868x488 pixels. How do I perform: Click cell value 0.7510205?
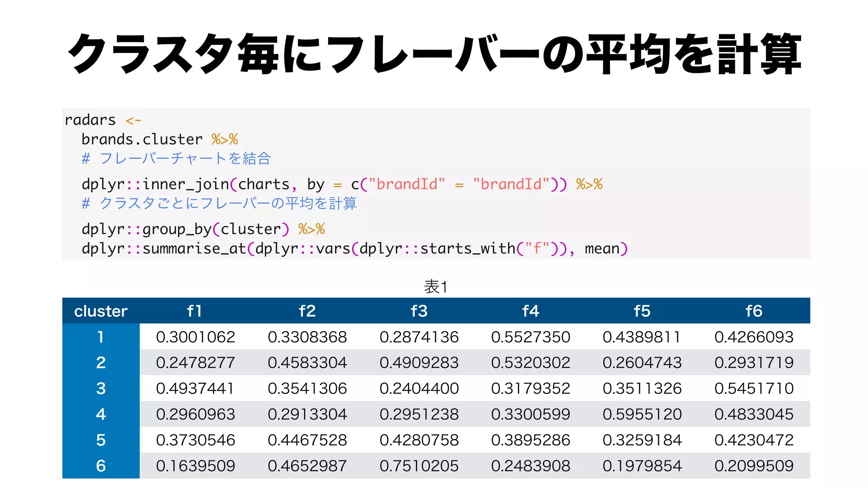click(x=419, y=466)
